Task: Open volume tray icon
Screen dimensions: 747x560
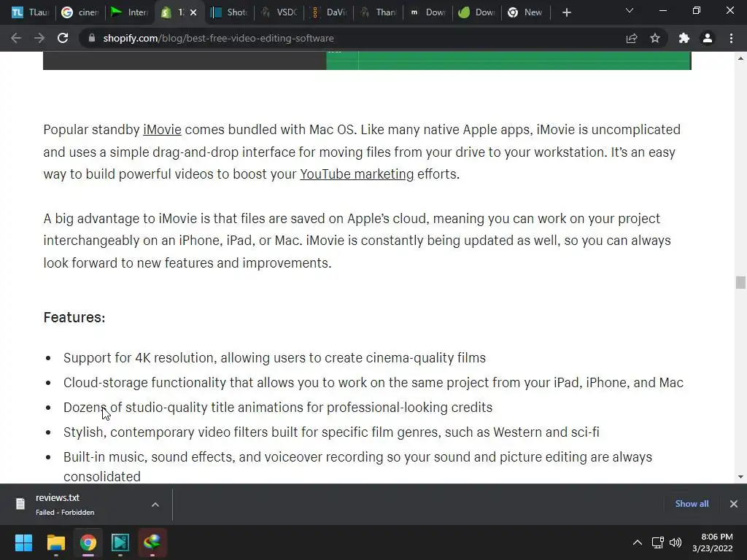Action: click(x=676, y=542)
